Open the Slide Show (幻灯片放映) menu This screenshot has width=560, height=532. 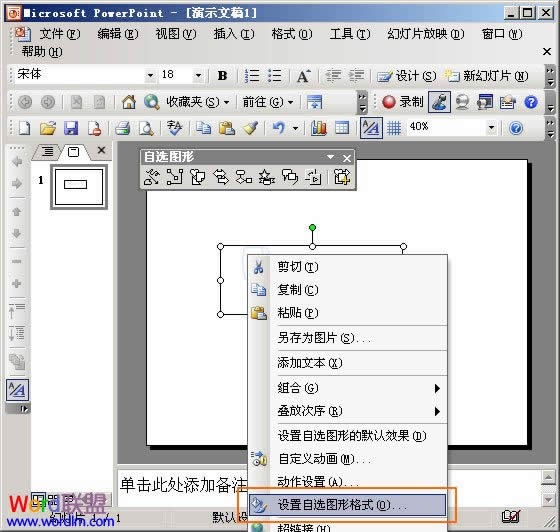point(425,34)
